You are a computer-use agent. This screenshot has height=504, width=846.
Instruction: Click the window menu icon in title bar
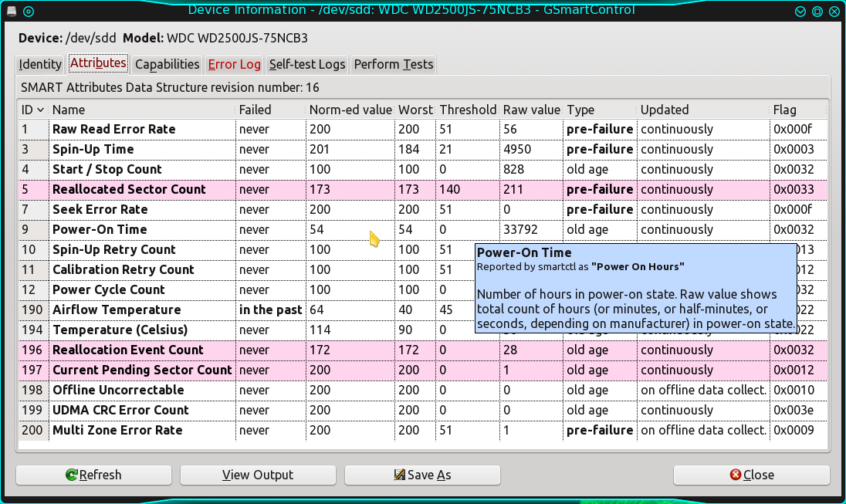12,11
